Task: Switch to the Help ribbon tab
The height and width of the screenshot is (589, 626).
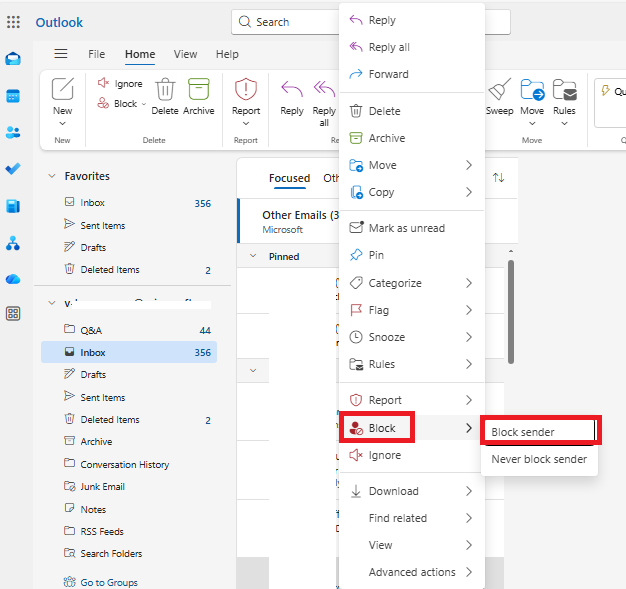Action: tap(227, 54)
